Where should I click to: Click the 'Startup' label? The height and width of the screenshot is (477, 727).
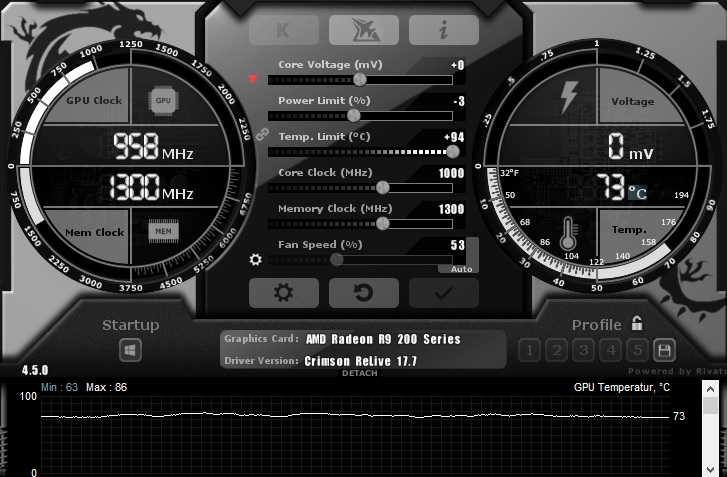130,325
